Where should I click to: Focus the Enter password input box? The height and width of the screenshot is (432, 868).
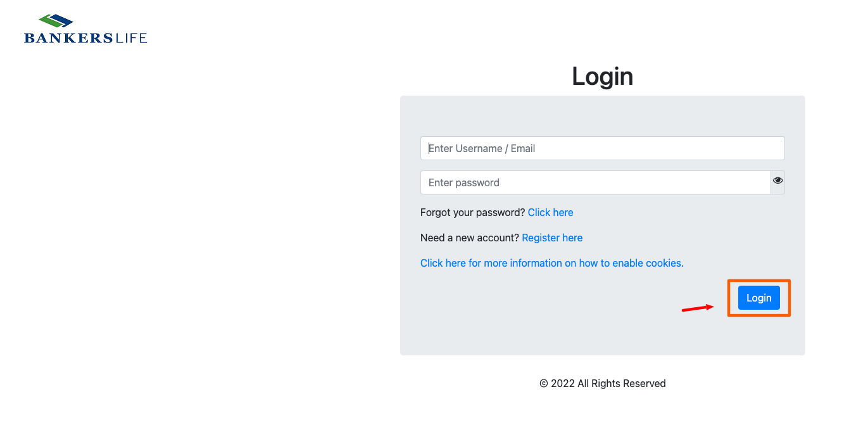point(595,182)
